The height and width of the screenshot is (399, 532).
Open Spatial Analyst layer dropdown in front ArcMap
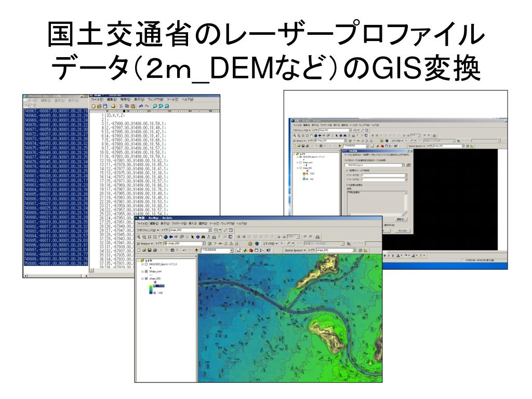[x=354, y=250]
